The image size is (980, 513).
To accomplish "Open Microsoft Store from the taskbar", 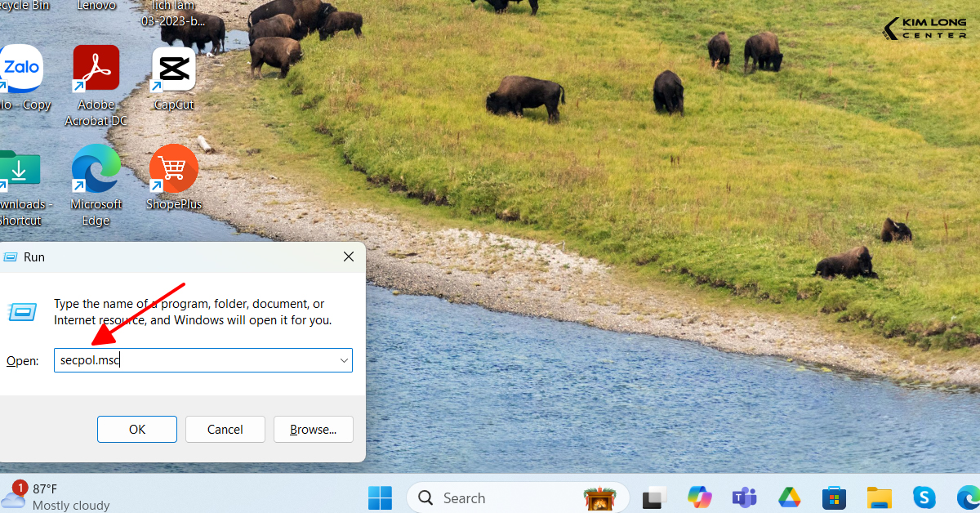I will coord(833,497).
